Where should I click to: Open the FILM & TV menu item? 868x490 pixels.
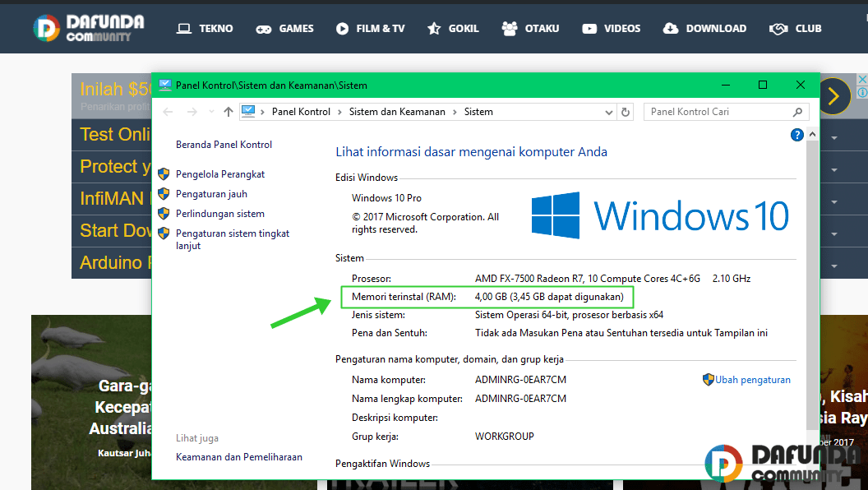[370, 28]
